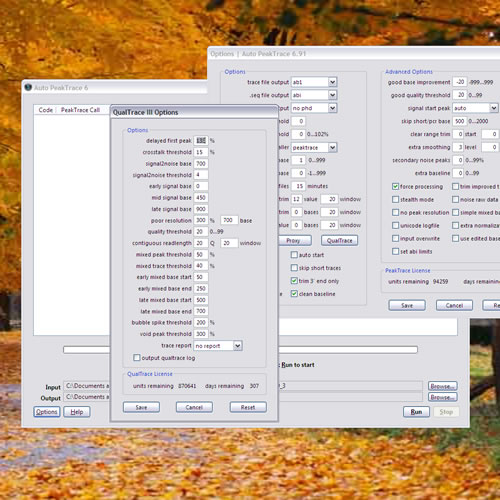
Task: Enable stealth mode checkbox
Action: point(395,199)
